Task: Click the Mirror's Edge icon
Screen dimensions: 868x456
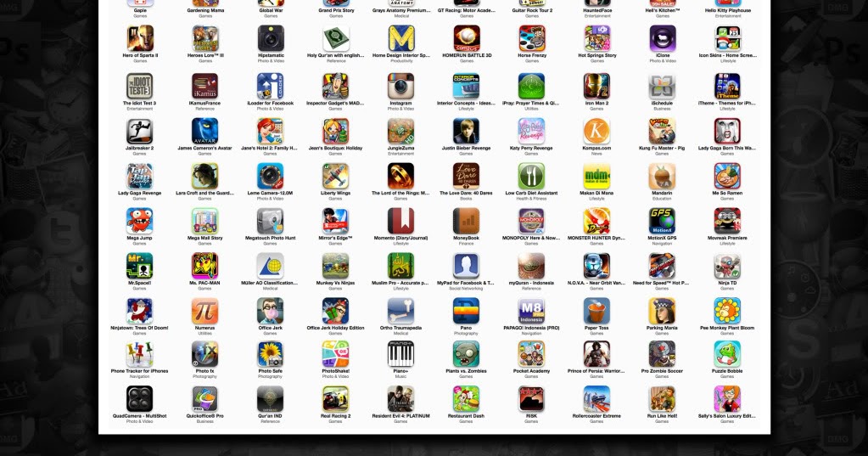Action: pos(335,221)
